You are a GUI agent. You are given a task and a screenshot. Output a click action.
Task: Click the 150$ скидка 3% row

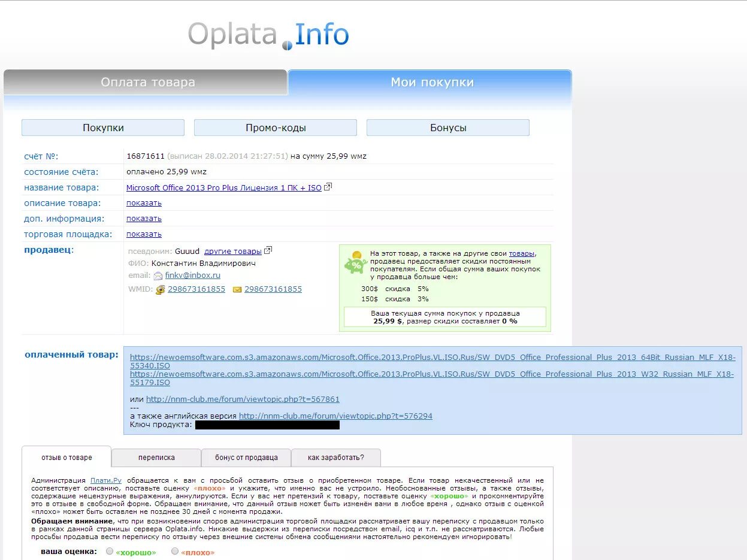[x=395, y=299]
